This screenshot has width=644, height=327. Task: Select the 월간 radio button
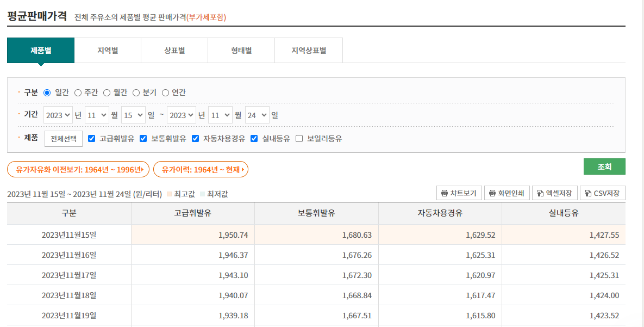tap(107, 93)
